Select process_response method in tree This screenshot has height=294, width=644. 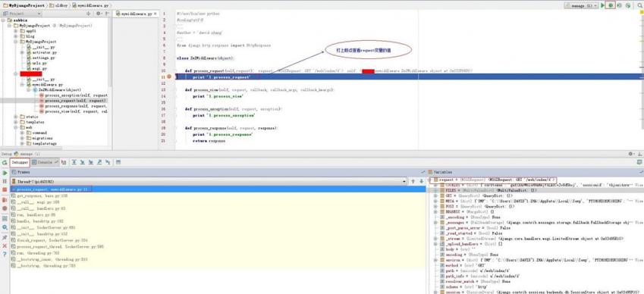coord(73,106)
